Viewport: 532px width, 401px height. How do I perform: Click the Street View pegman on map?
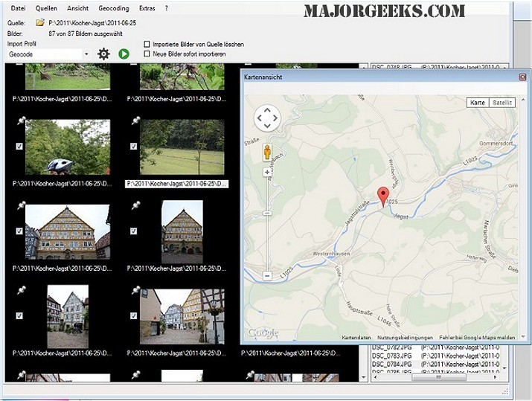[267, 153]
